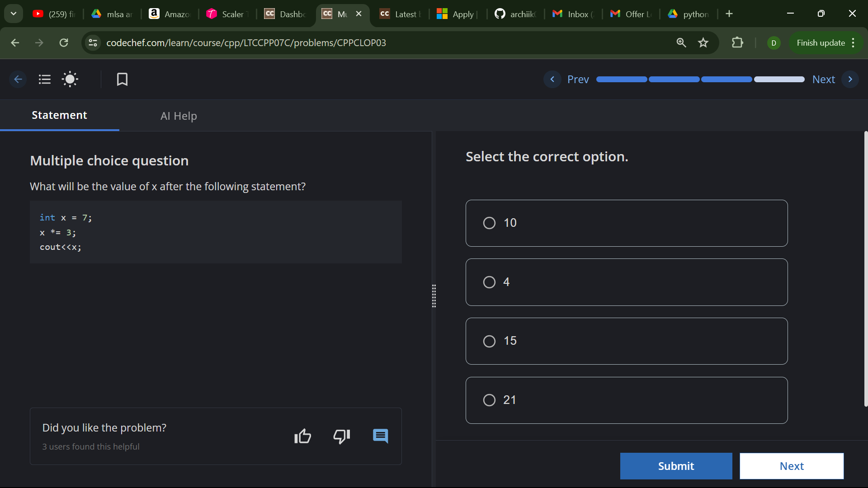This screenshot has width=868, height=488.
Task: Open the browser extensions puzzle icon
Action: pos(737,42)
